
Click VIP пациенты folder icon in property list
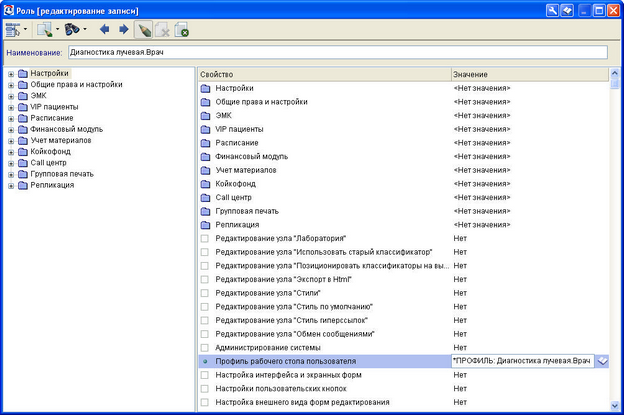click(x=205, y=129)
